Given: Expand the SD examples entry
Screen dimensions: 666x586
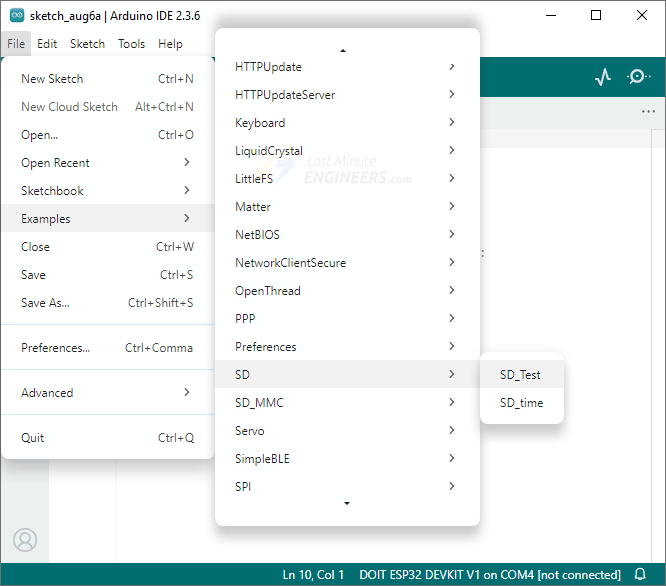Looking at the screenshot, I should tap(347, 374).
